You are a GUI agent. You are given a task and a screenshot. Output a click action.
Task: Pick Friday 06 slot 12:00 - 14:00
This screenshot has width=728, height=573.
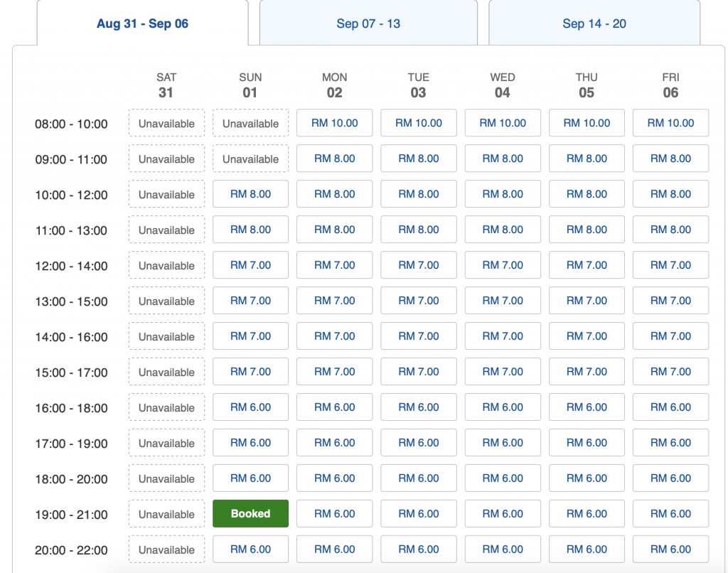coord(670,265)
